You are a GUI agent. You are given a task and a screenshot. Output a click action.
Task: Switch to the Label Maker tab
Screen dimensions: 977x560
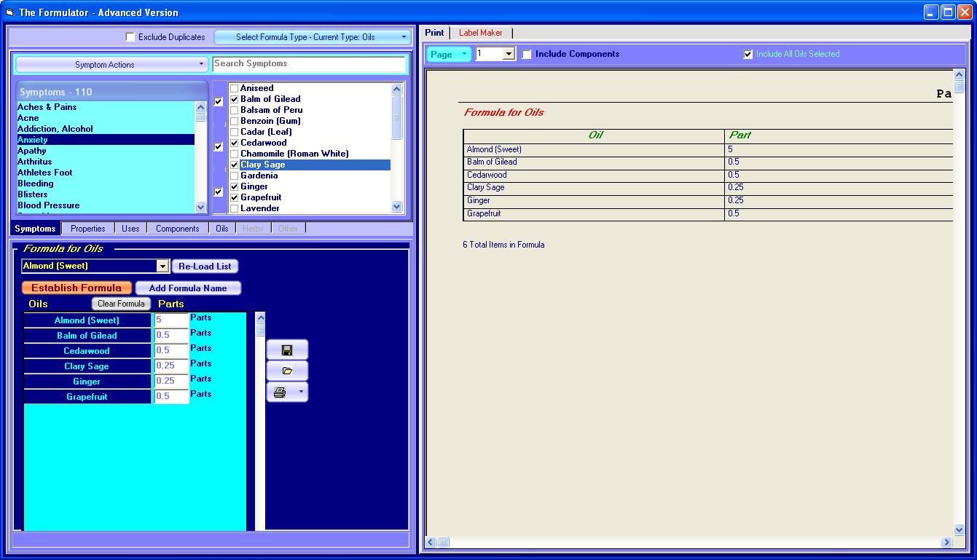point(480,33)
